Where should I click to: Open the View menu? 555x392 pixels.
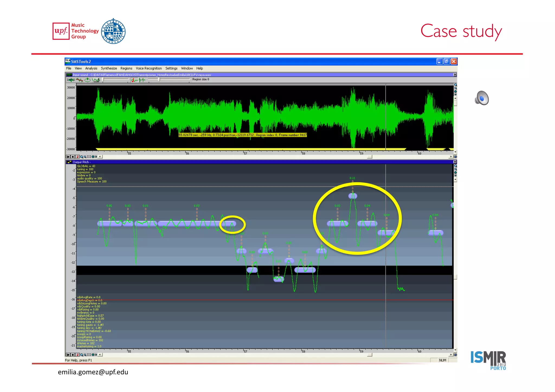[78, 68]
